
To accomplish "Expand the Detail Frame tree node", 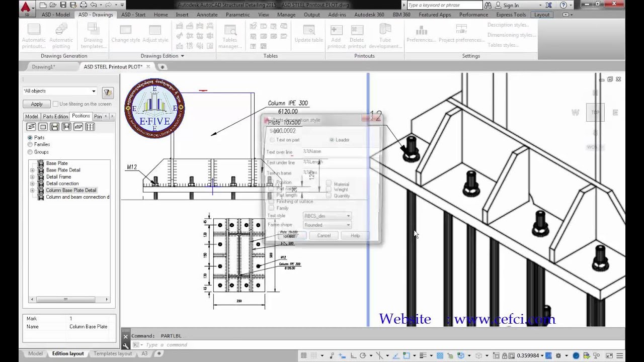I will coord(33,177).
